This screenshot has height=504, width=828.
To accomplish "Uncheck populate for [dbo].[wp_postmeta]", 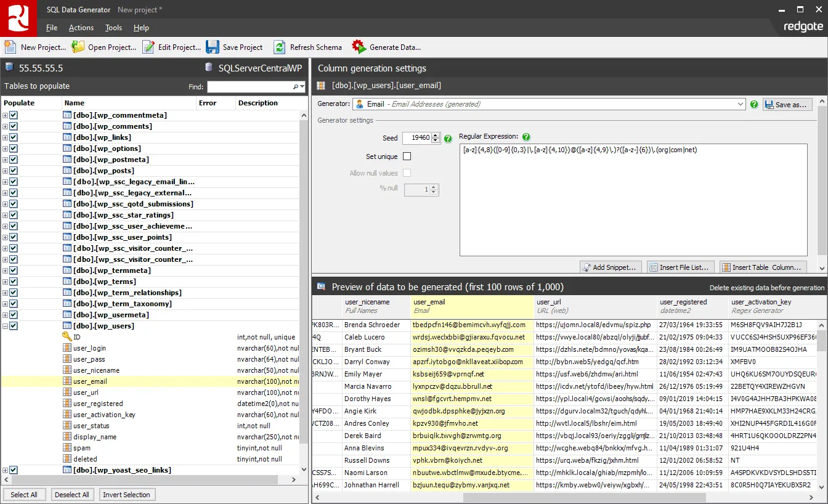I will [14, 160].
